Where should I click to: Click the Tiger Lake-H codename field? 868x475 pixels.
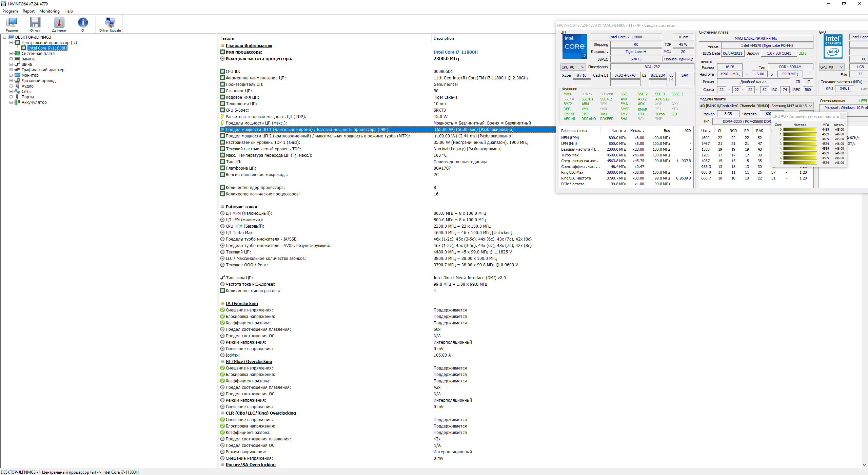pyautogui.click(x=636, y=52)
